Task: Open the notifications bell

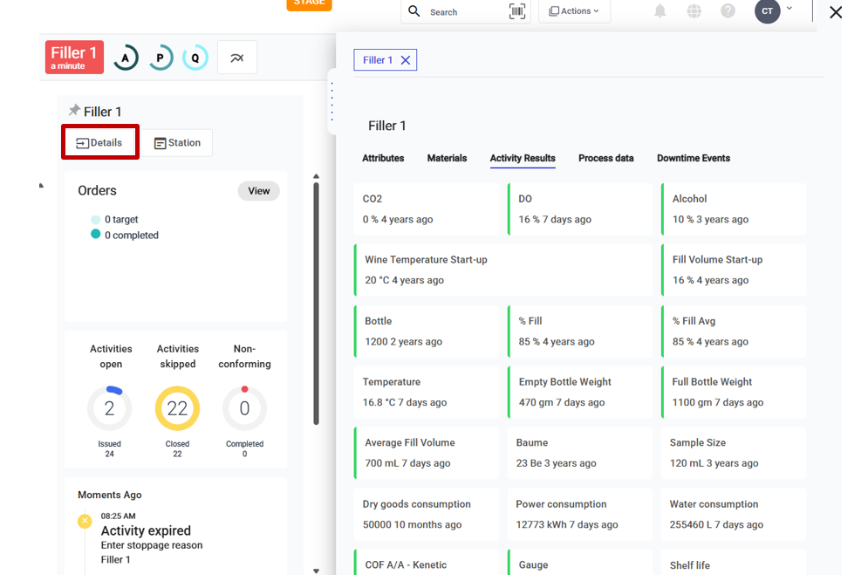Action: 660,11
